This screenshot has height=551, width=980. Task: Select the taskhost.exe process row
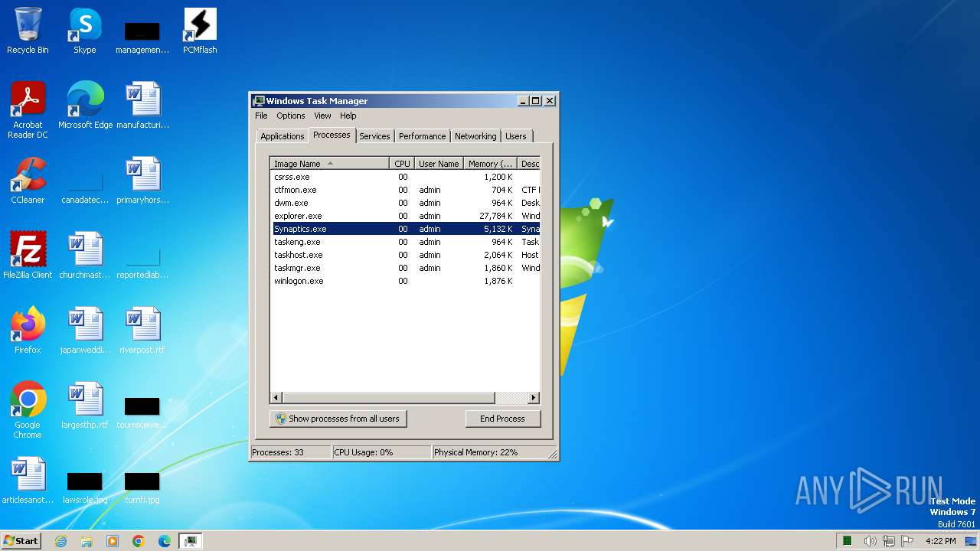(x=406, y=255)
